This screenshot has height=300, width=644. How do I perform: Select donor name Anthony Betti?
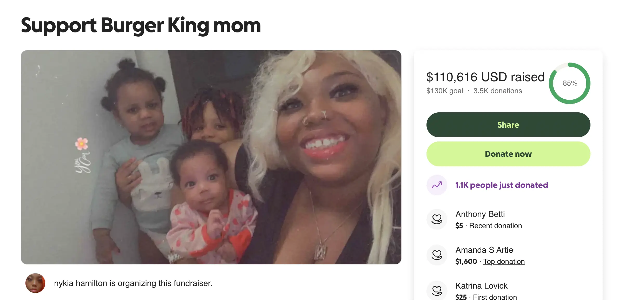click(x=480, y=214)
